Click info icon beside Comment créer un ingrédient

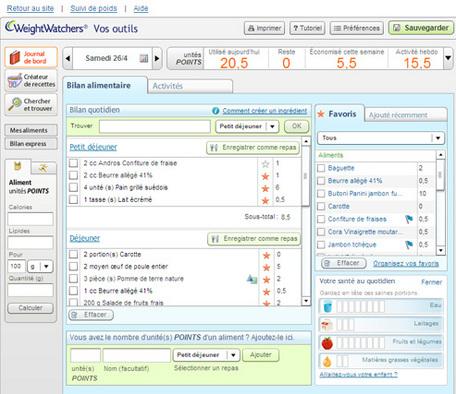(x=216, y=111)
